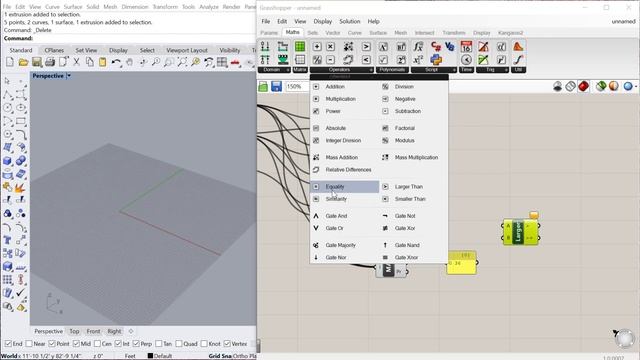
Task: Expand the Time panel group
Action: tap(466, 70)
